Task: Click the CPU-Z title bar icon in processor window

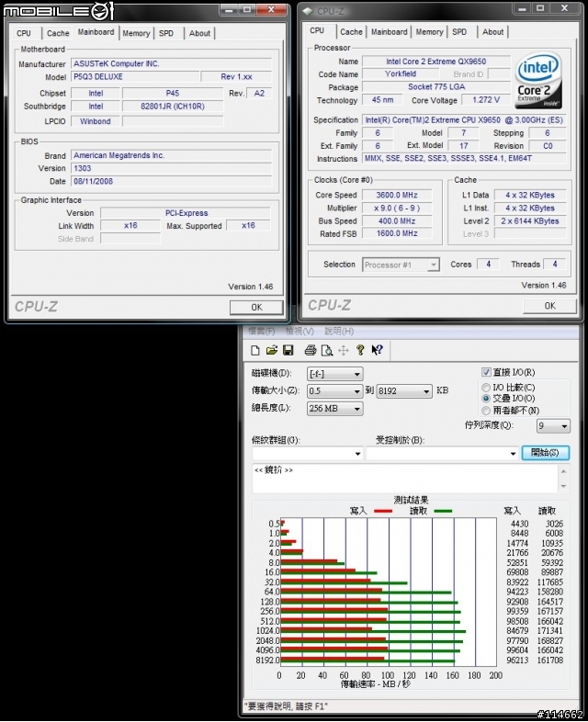Action: pos(308,11)
